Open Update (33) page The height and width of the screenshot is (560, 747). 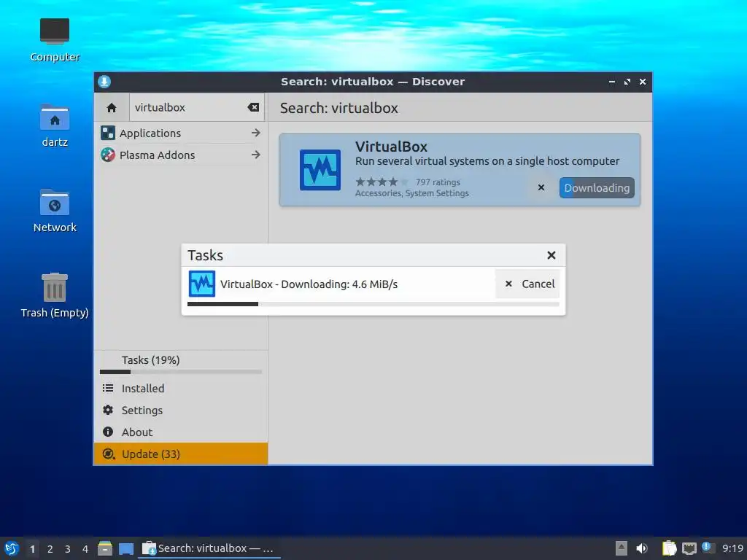(x=181, y=454)
